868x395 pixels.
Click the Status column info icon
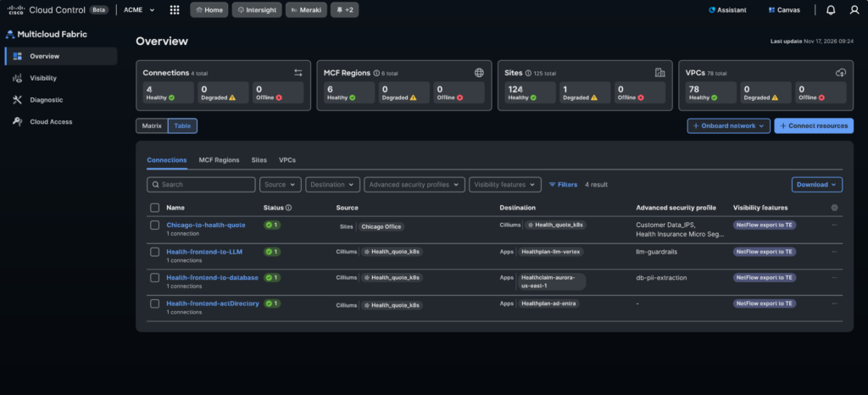pyautogui.click(x=288, y=208)
